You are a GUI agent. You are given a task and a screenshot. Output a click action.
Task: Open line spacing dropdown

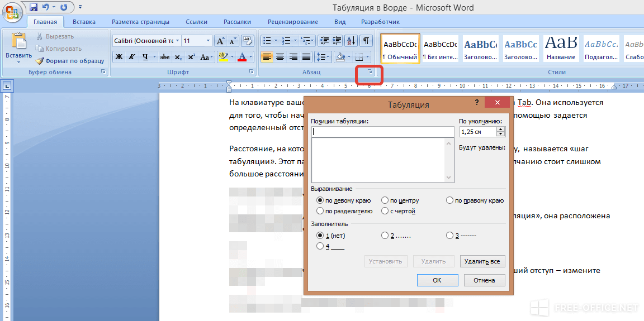[x=323, y=56]
